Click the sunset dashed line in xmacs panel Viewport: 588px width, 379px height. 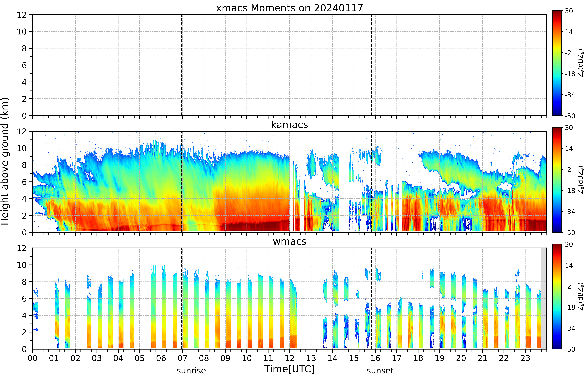click(371, 65)
